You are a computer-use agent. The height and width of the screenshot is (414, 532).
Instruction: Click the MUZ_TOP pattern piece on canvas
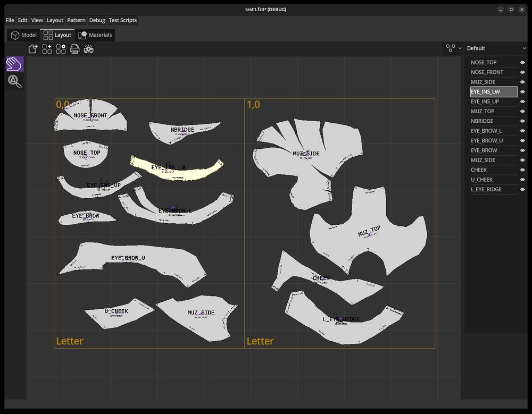tap(368, 234)
